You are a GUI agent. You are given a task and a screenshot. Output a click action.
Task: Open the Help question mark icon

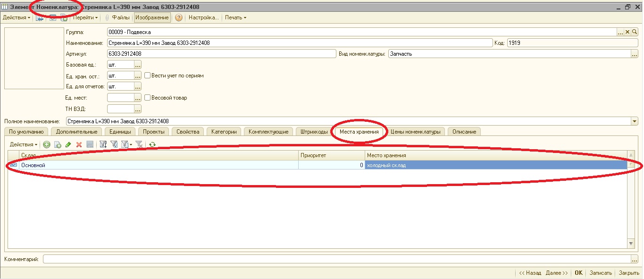pos(179,17)
